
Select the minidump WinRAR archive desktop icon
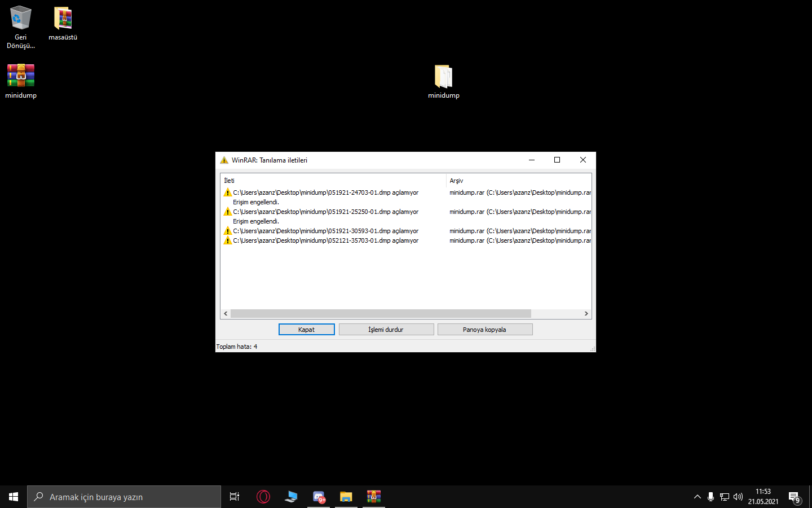tap(21, 81)
